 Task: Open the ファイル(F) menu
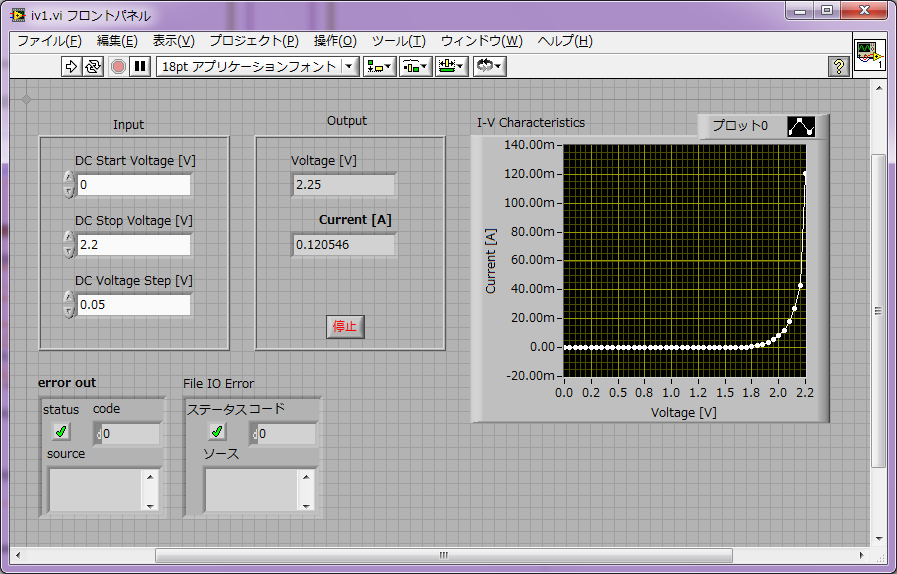[x=50, y=41]
